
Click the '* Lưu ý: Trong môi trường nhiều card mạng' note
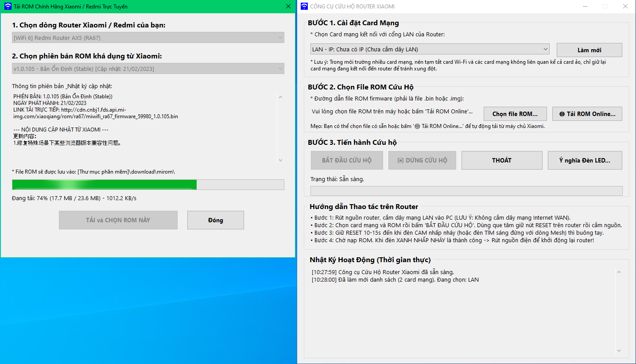click(x=458, y=65)
